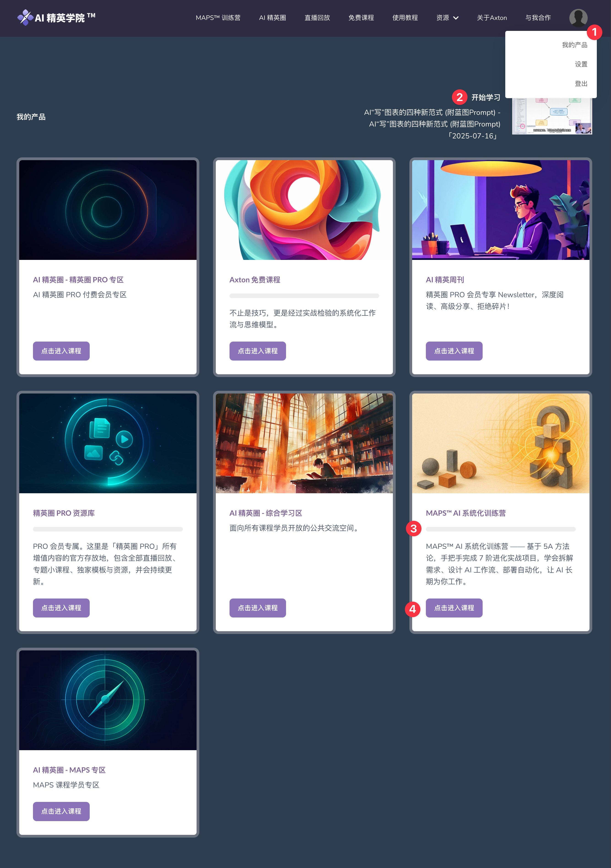The width and height of the screenshot is (611, 868).
Task: Click 点击进入课程 under Axton 免费课程
Action: coord(257,351)
